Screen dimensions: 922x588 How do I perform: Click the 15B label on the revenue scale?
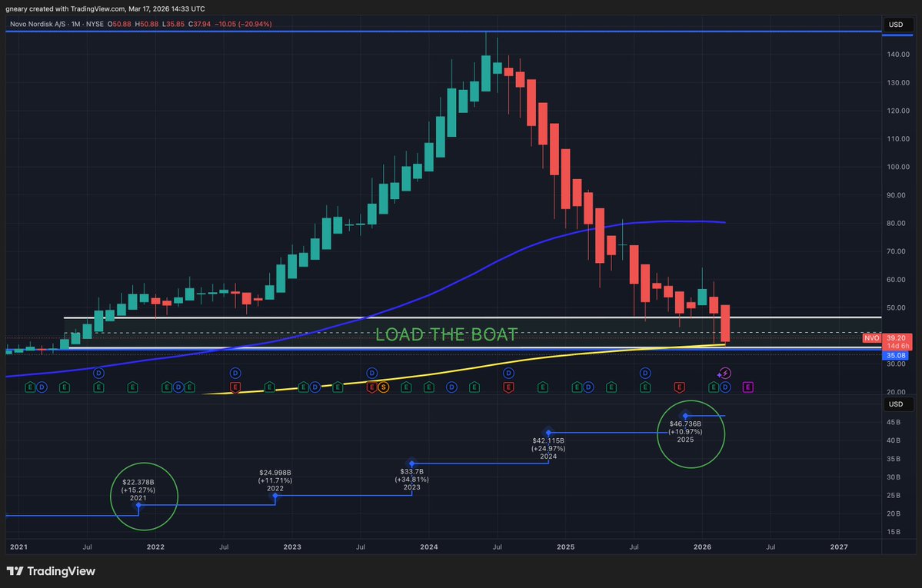tap(894, 532)
